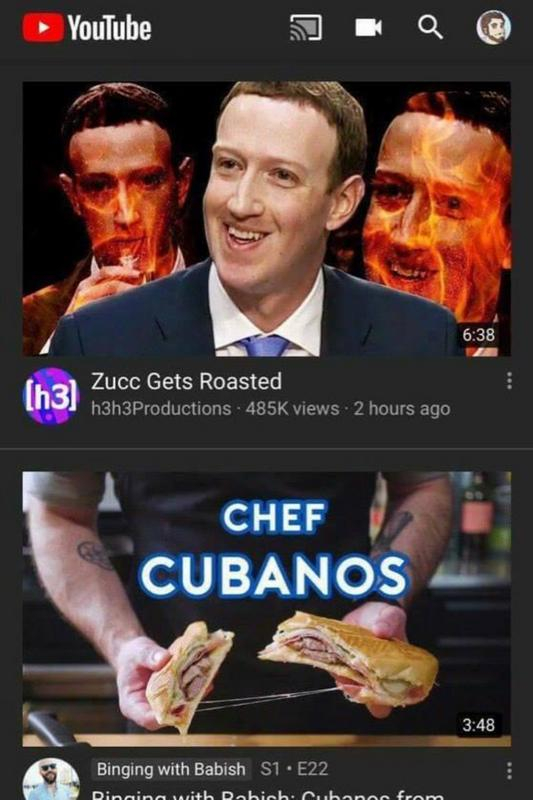Viewport: 533px width, 800px height.
Task: Open the Cast to device icon
Action: pyautogui.click(x=306, y=27)
